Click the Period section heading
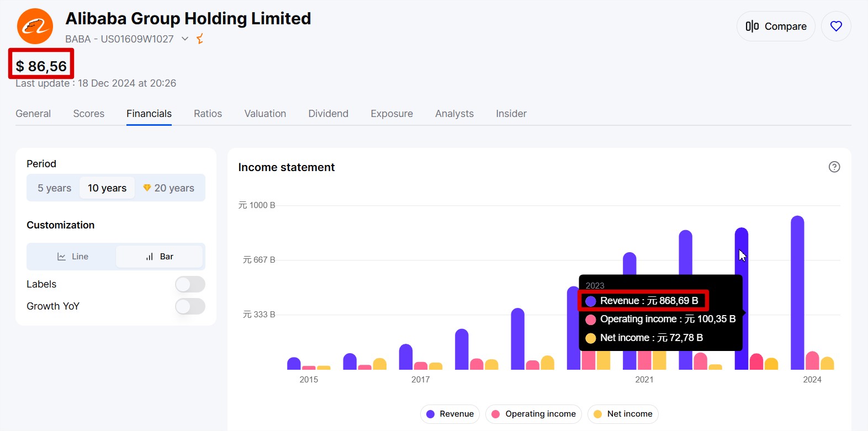 41,164
